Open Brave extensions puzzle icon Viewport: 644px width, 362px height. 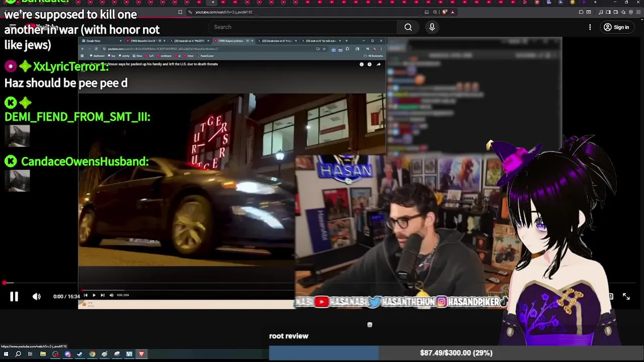(x=581, y=12)
